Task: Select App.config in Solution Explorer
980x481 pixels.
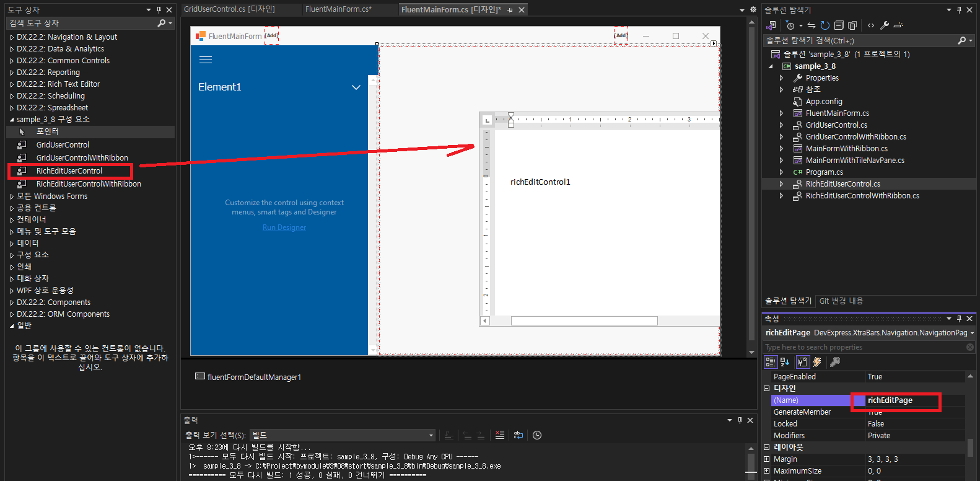Action: (823, 102)
